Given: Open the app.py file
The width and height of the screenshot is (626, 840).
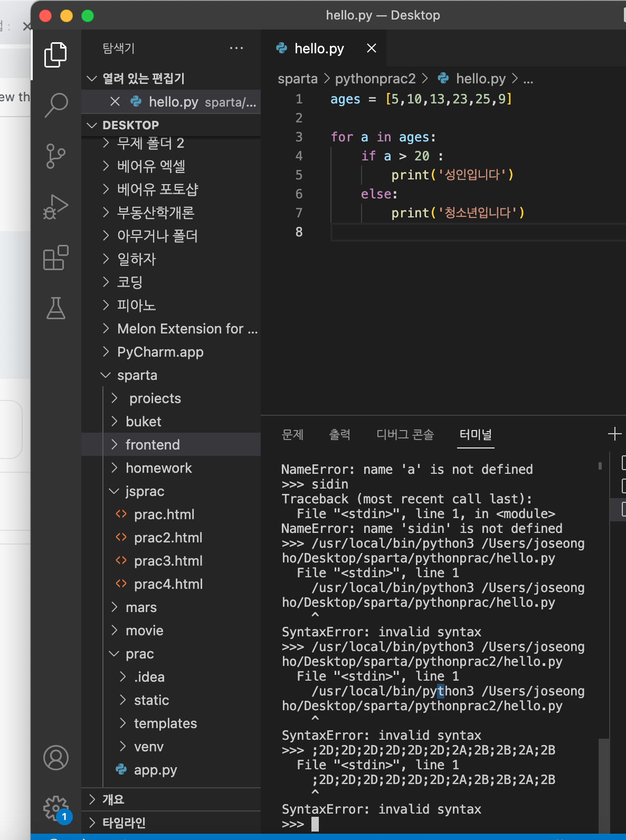Looking at the screenshot, I should point(171,770).
